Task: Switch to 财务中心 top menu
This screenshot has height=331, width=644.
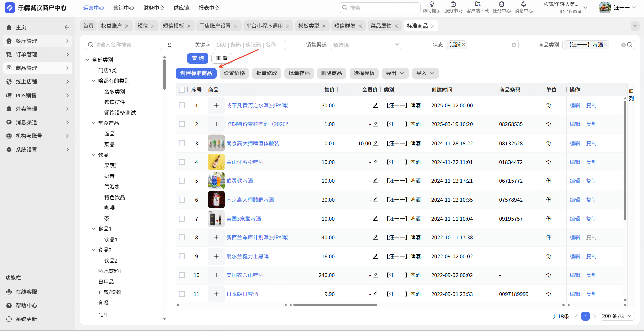Action: click(x=154, y=8)
